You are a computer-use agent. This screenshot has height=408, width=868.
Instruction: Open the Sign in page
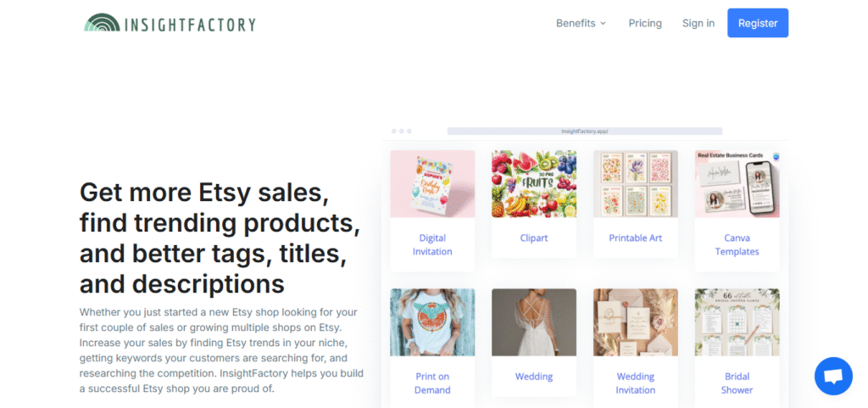698,23
